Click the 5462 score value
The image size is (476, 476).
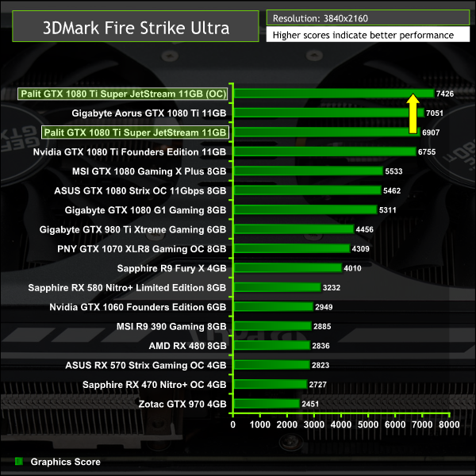pos(392,190)
